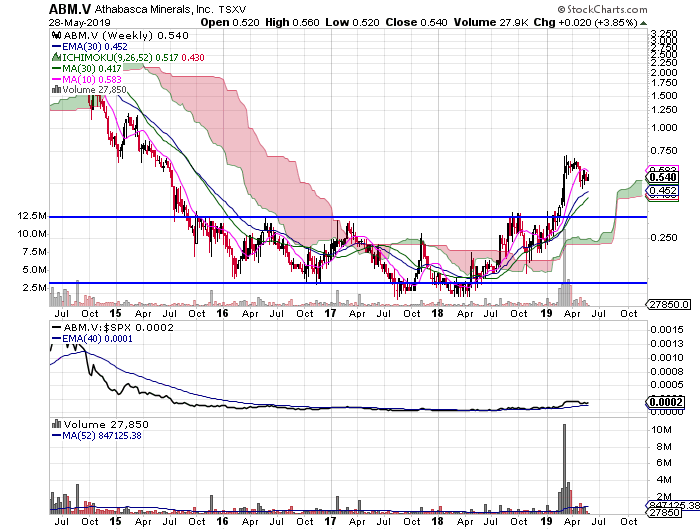Click the 0.250 price axis label
This screenshot has width=700, height=530.
pos(663,238)
